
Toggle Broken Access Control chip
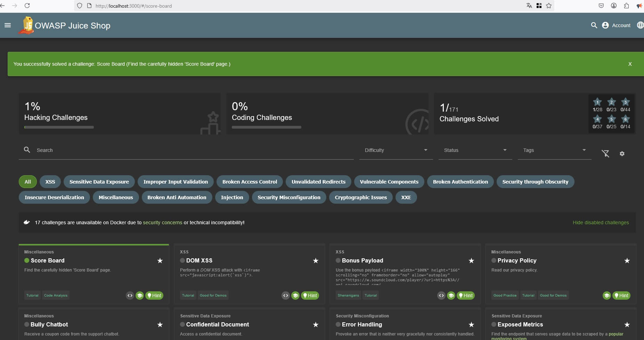click(x=250, y=182)
